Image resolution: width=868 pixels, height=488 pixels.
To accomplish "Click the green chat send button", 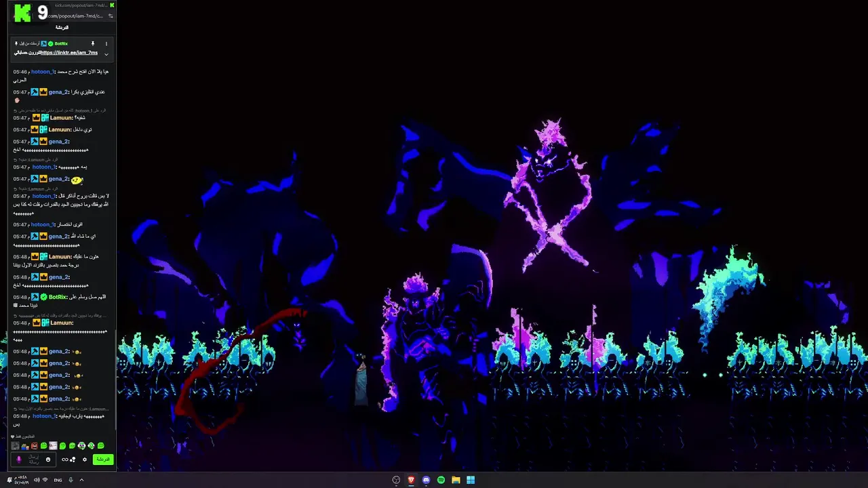I will (103, 460).
